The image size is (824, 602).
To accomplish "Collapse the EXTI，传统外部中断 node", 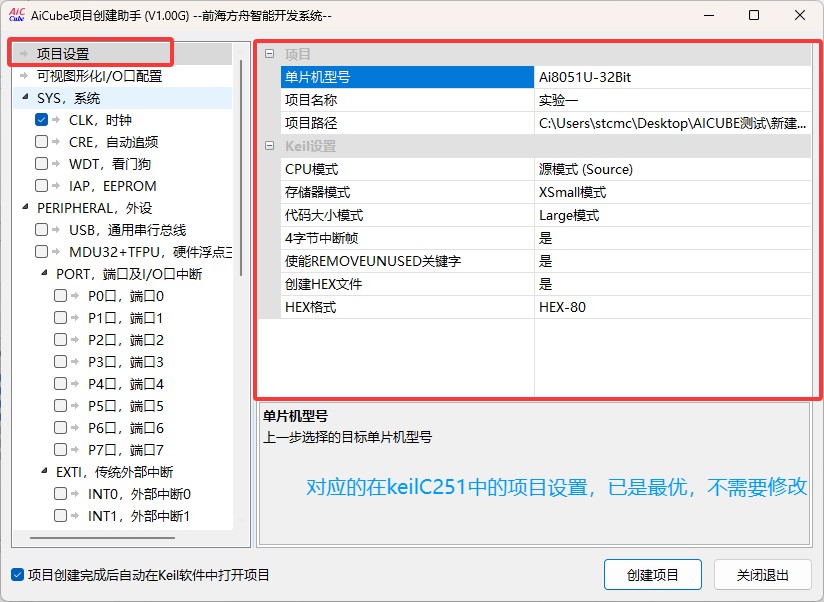I will tap(45, 471).
